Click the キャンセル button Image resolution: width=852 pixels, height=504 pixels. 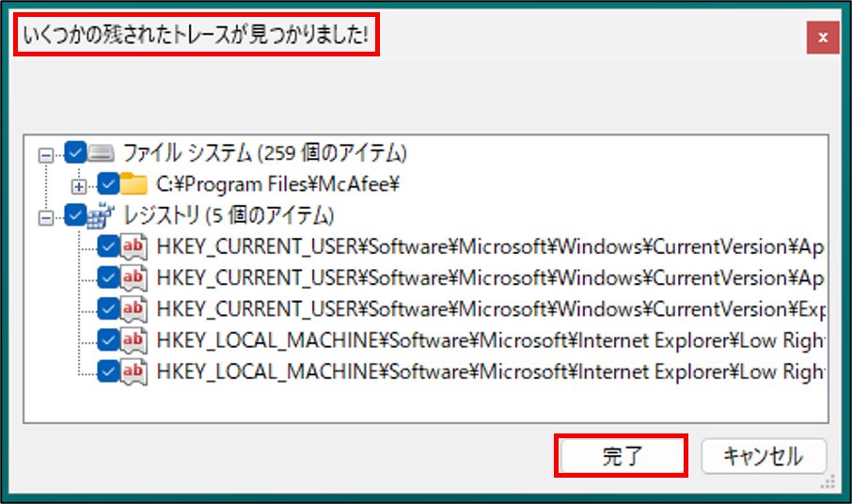(763, 457)
